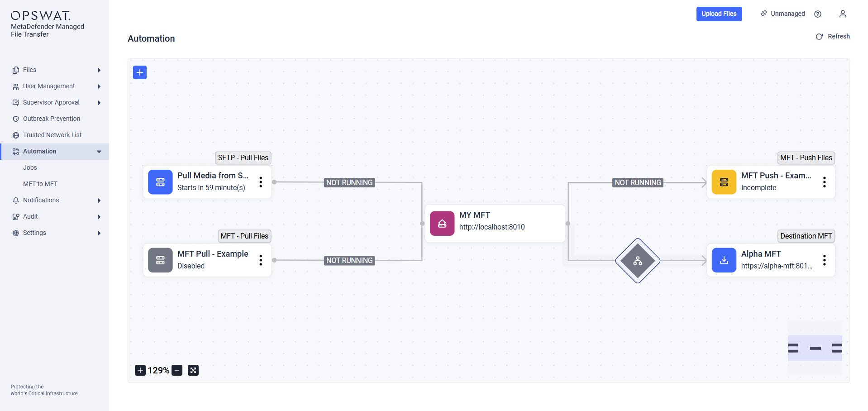Open kebab menu for Alpha MFT node
The height and width of the screenshot is (411, 868).
click(x=825, y=260)
